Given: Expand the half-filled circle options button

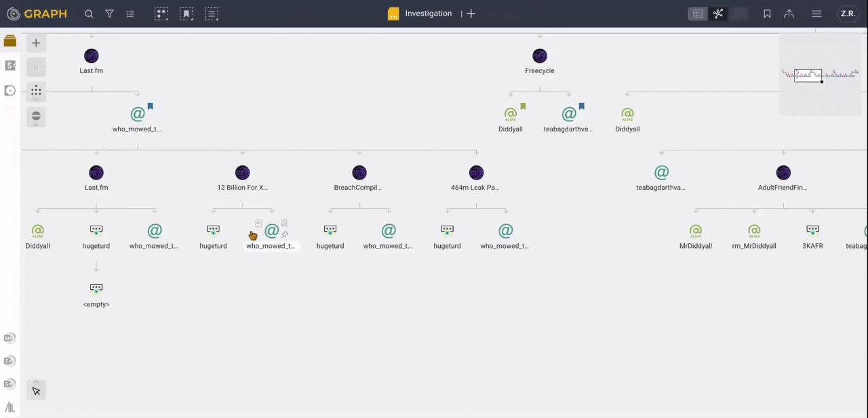Looking at the screenshot, I should coord(36,117).
